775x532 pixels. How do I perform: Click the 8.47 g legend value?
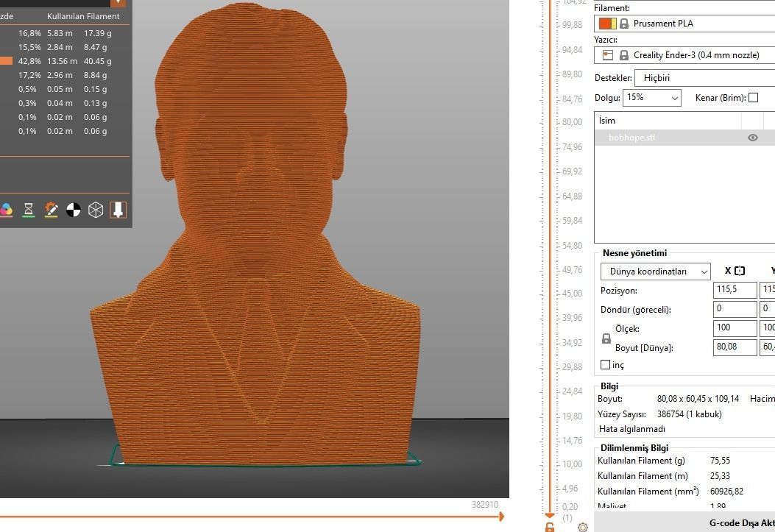pos(96,47)
